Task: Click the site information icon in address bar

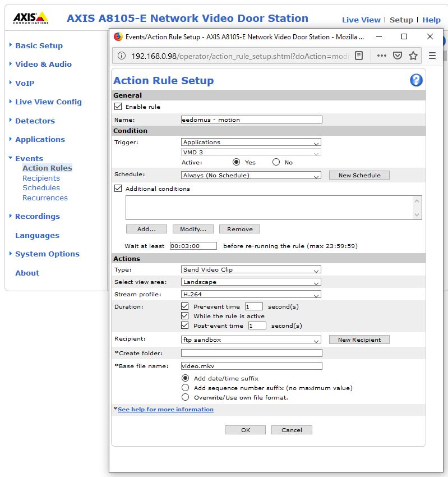Action: coord(122,56)
